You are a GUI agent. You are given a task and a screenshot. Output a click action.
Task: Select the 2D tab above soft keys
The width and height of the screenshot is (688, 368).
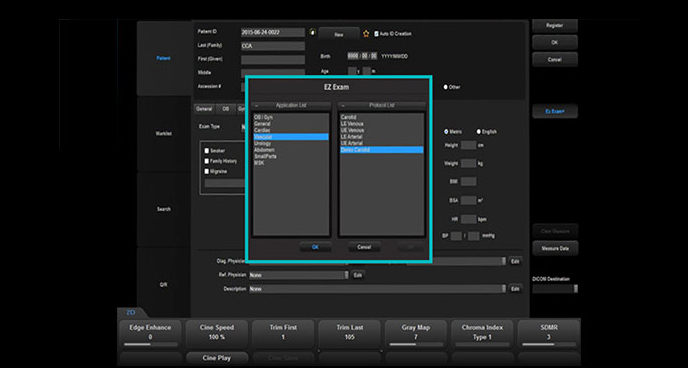[131, 313]
